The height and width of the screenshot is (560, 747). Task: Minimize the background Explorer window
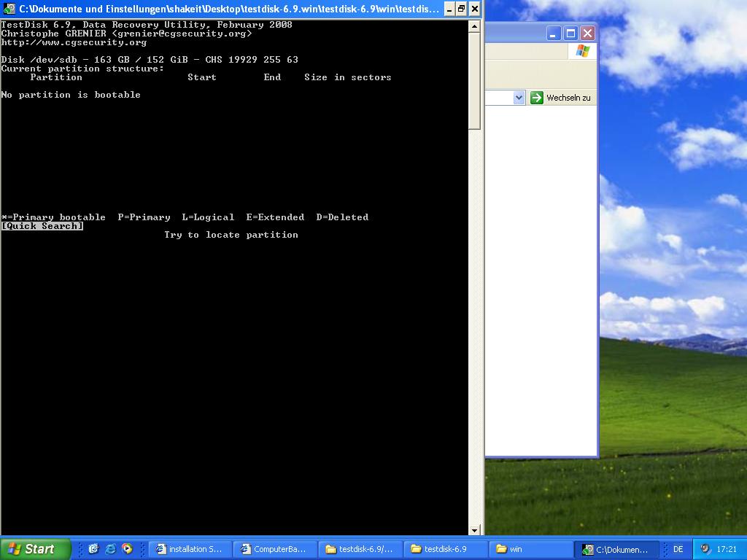[554, 34]
